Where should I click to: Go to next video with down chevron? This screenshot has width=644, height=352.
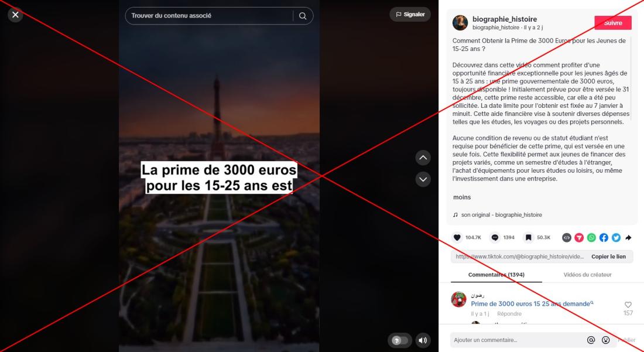tap(423, 179)
